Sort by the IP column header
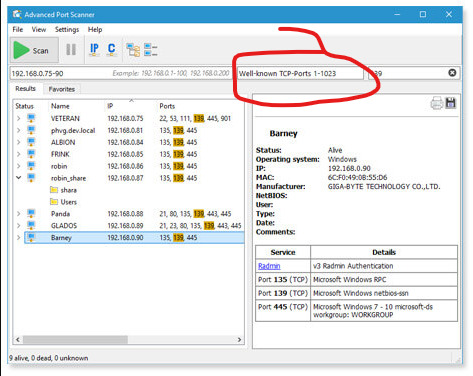This screenshot has height=376, width=473. coord(110,106)
